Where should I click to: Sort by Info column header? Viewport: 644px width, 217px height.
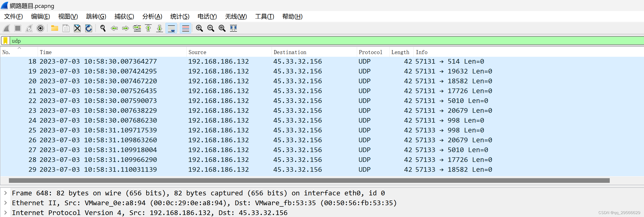pos(528,52)
